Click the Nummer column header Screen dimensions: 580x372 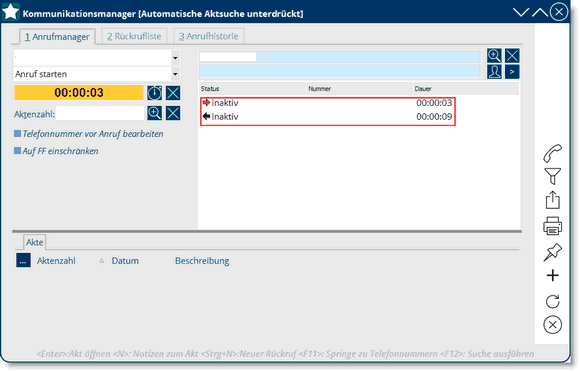[x=360, y=89]
